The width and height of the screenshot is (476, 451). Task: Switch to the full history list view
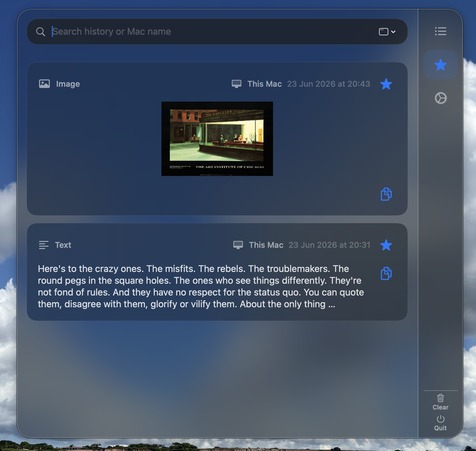[x=440, y=31]
